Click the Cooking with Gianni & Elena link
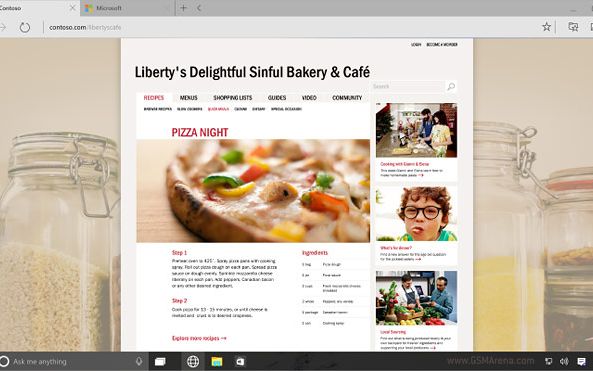593x371 pixels. pos(405,164)
